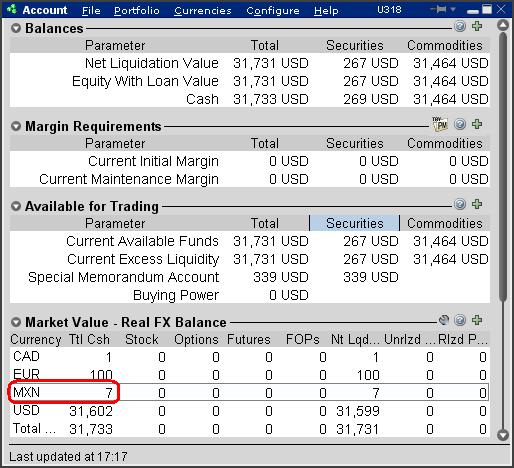Click green plus icon in Margin Requirements
This screenshot has width=514, height=468.
(x=477, y=124)
